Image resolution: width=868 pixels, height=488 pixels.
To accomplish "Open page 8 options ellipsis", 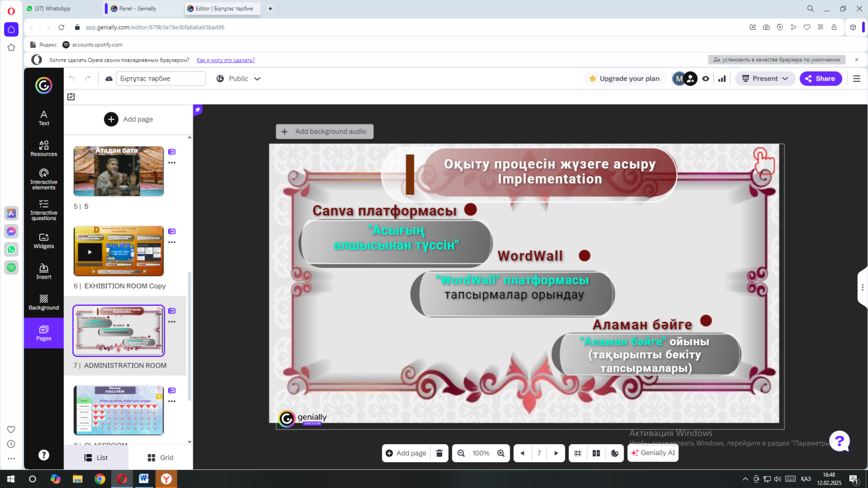I will 172,401.
